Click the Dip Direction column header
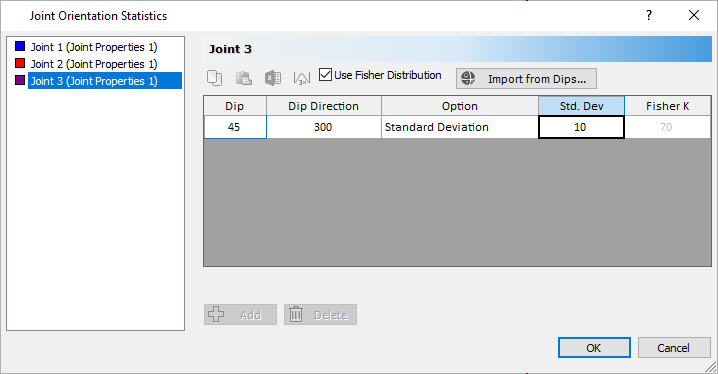 pos(324,106)
